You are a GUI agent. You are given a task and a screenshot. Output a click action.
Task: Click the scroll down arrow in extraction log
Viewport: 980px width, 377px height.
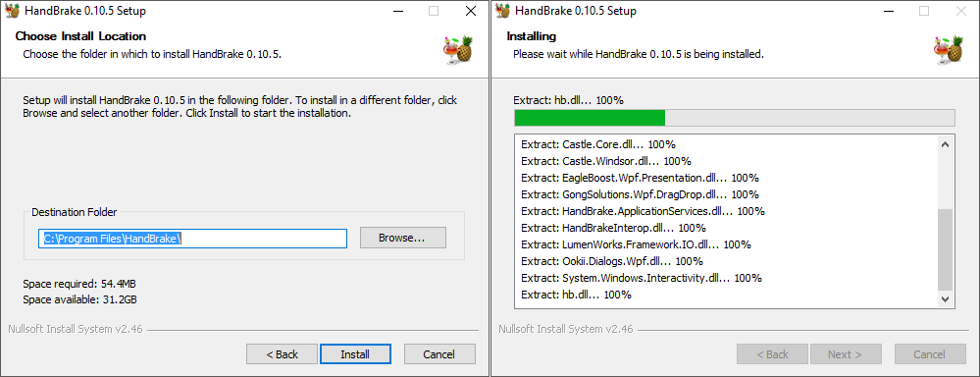(945, 299)
